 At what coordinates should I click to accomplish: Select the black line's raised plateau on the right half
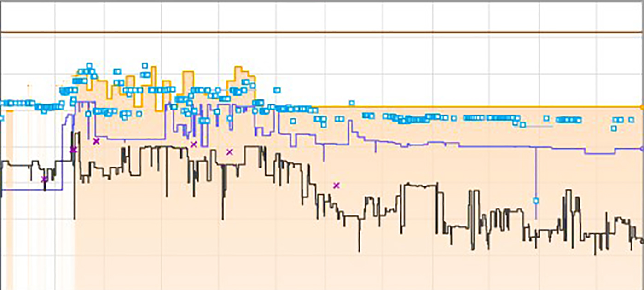pyautogui.click(x=419, y=185)
